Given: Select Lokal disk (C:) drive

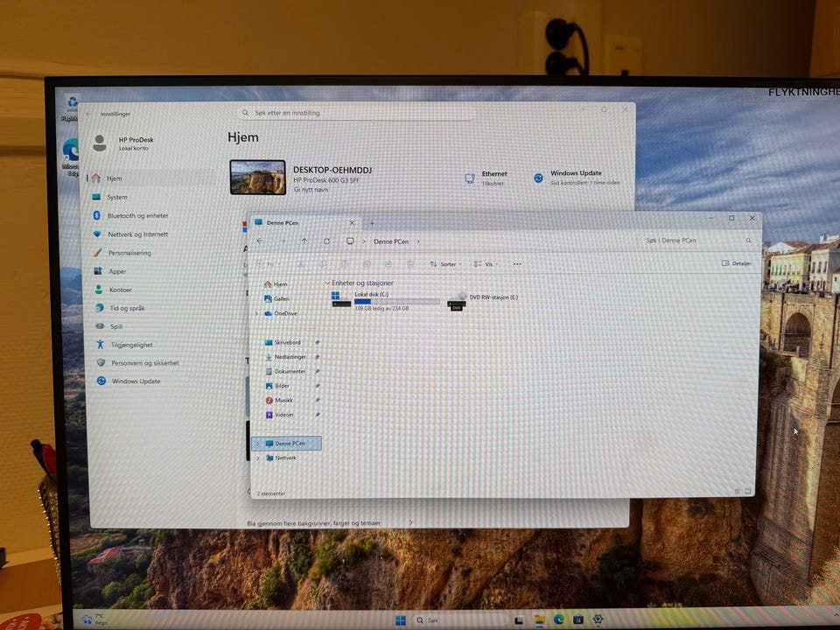Looking at the screenshot, I should [385, 301].
